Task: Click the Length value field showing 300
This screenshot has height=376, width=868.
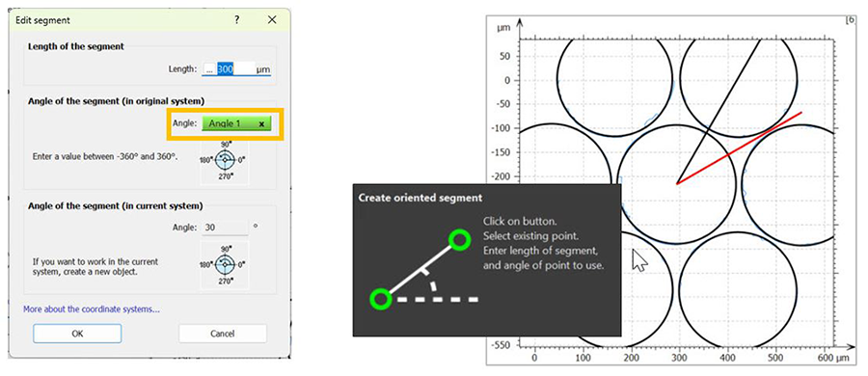Action: click(x=235, y=69)
